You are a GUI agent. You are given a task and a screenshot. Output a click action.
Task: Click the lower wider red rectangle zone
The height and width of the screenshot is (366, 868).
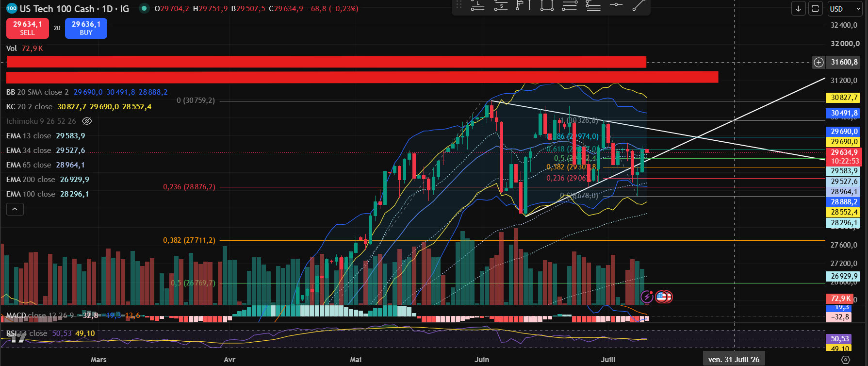pyautogui.click(x=362, y=77)
